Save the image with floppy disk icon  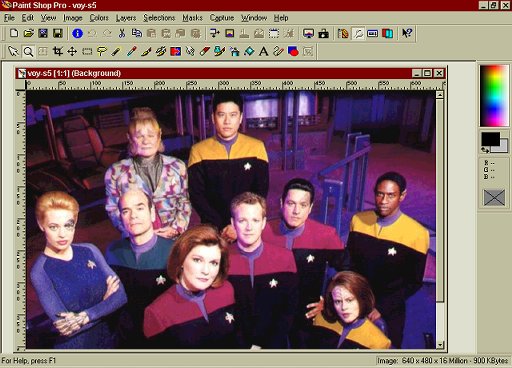click(58, 33)
